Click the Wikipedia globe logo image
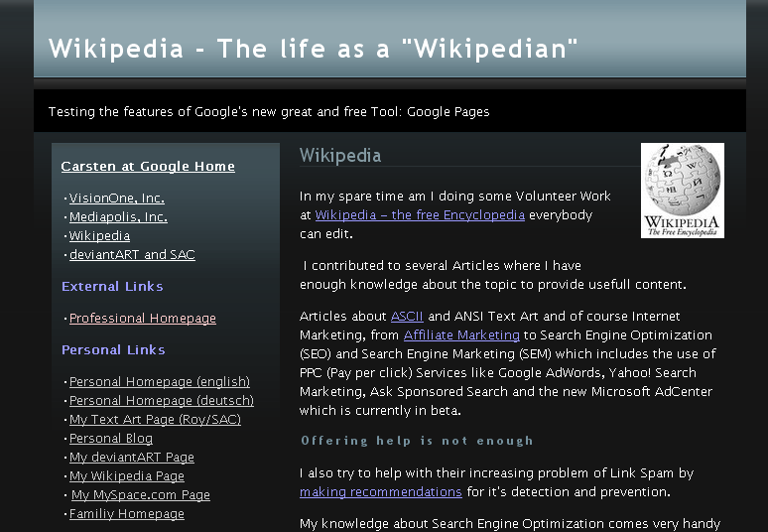The image size is (768, 532). click(683, 191)
